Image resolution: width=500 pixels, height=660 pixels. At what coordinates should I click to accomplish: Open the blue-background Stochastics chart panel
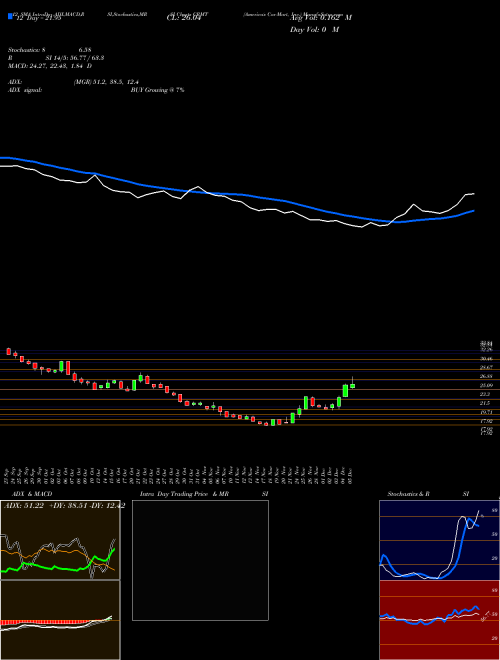pos(439,540)
